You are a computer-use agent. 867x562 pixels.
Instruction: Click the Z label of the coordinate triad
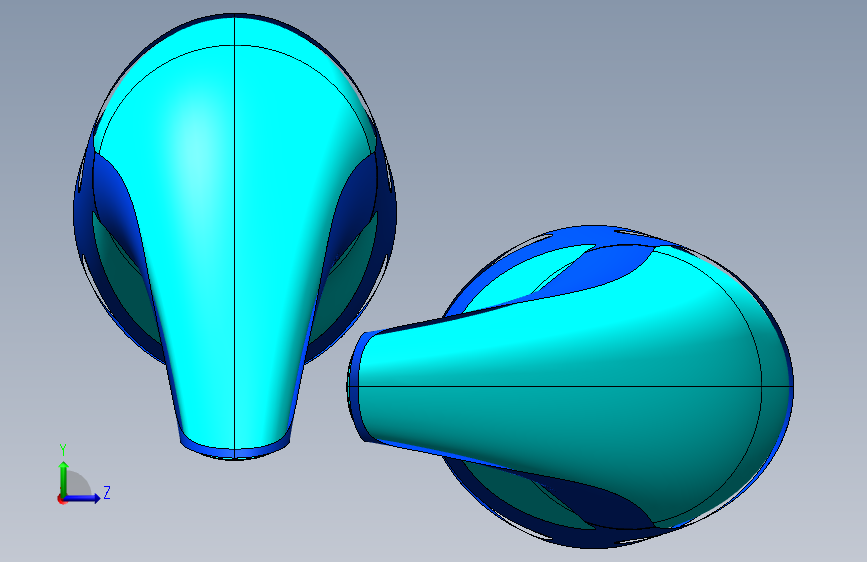[107, 493]
